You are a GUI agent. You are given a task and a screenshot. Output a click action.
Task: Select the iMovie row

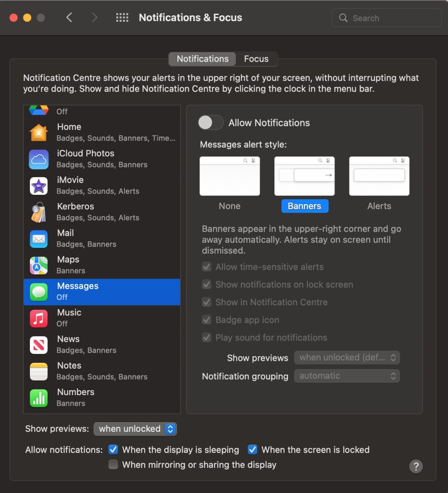coord(102,186)
